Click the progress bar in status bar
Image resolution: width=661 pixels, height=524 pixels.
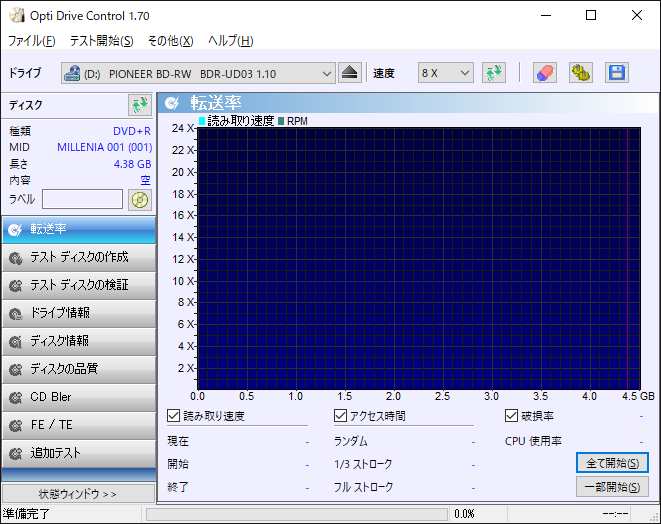tap(297, 514)
